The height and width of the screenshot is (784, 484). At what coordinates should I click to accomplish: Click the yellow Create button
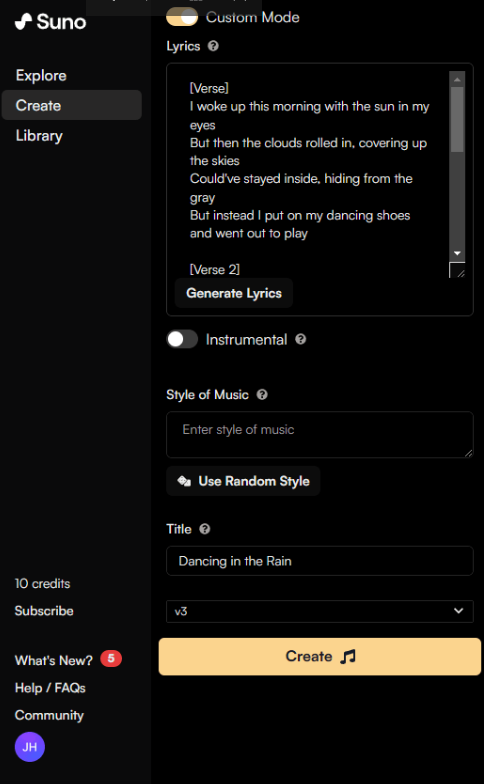click(320, 656)
